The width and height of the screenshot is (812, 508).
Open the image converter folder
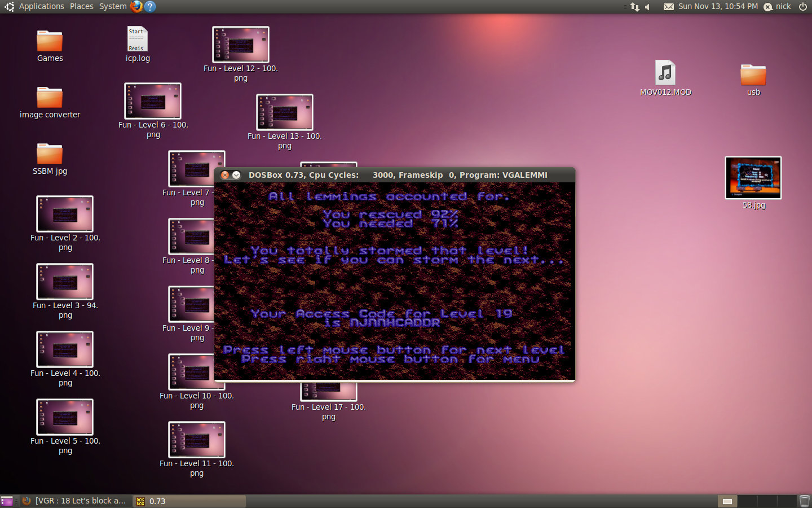50,98
